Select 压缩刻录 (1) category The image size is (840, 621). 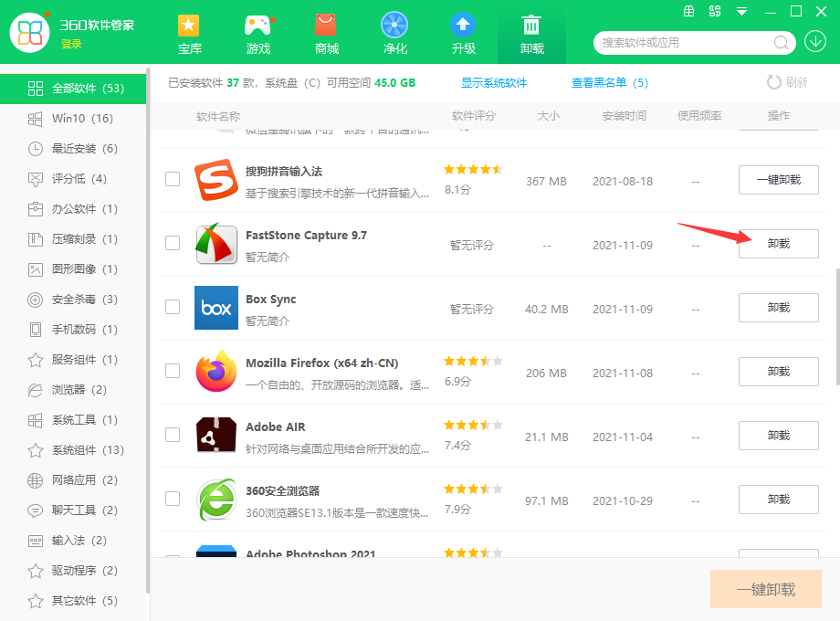click(x=73, y=239)
